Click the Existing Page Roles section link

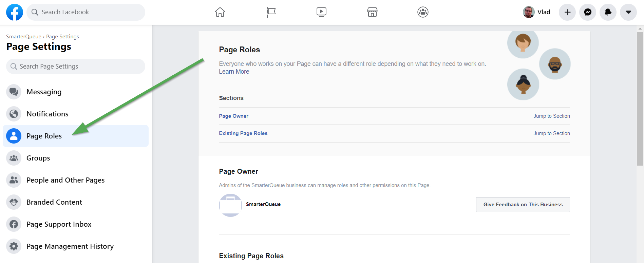tap(243, 133)
